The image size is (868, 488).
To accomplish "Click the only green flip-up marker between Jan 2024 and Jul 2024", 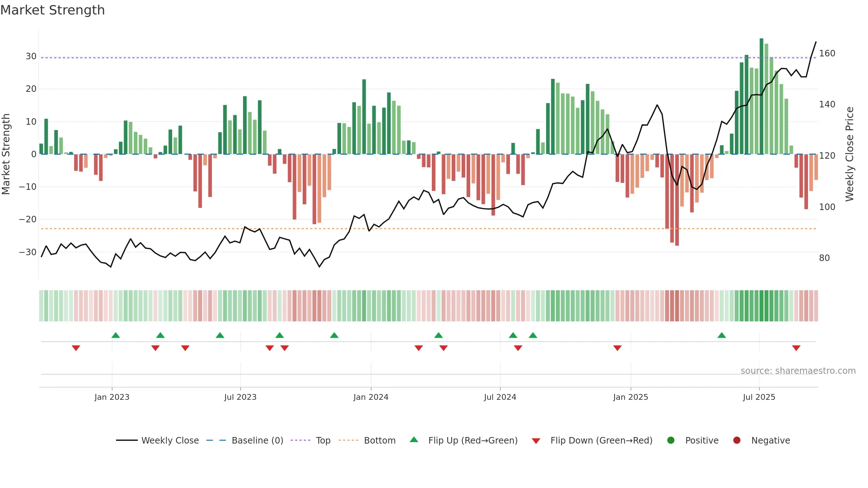I will click(439, 335).
